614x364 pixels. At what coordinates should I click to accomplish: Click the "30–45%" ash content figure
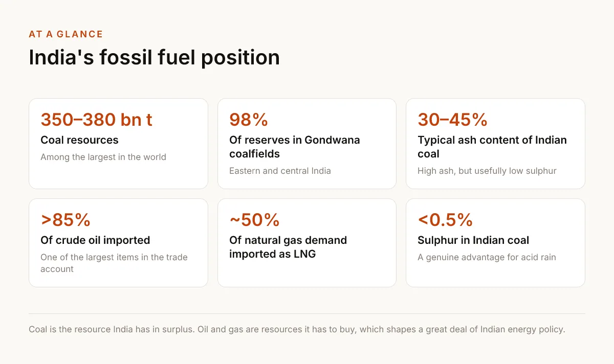pos(452,120)
